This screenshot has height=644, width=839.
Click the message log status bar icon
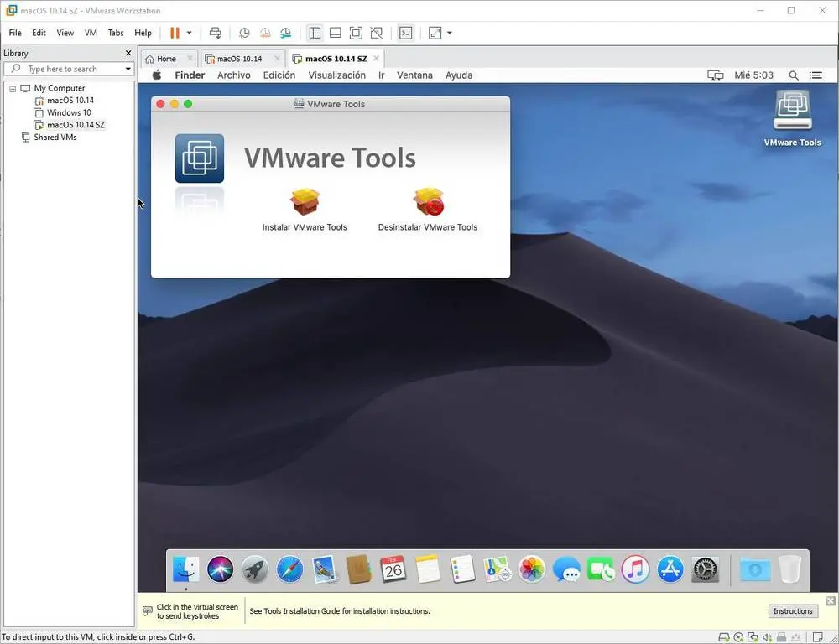[817, 637]
